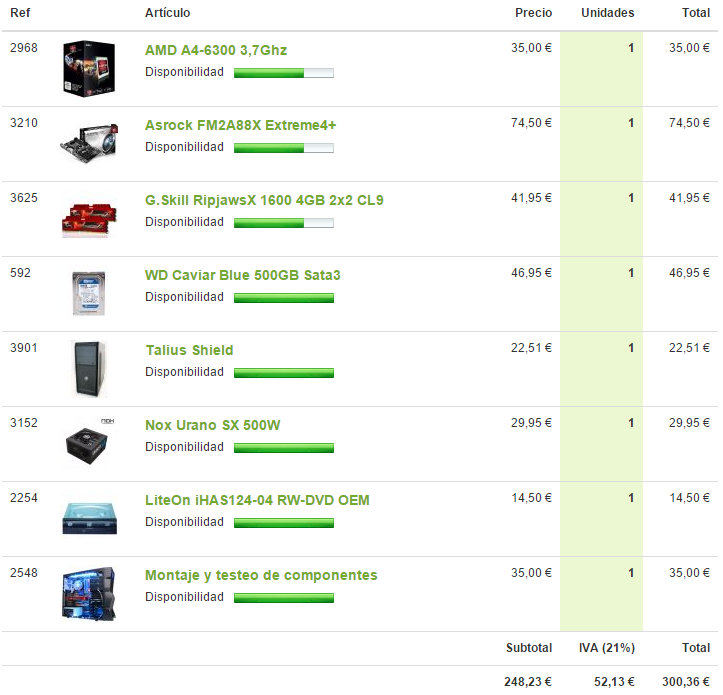
Task: Click the units value for G.Skill RipjawsX
Action: point(631,198)
